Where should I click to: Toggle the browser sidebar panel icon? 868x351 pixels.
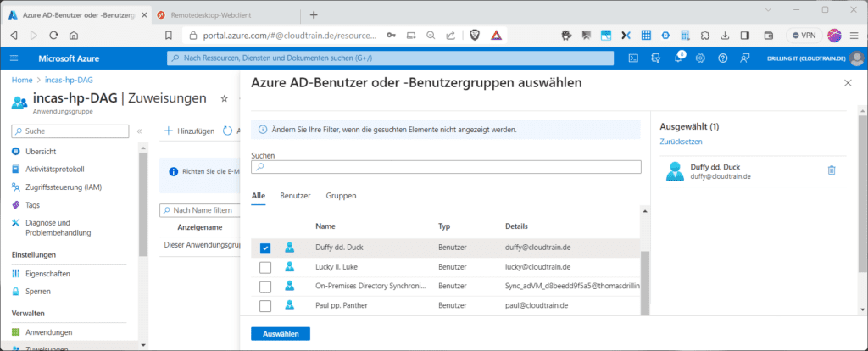point(745,35)
